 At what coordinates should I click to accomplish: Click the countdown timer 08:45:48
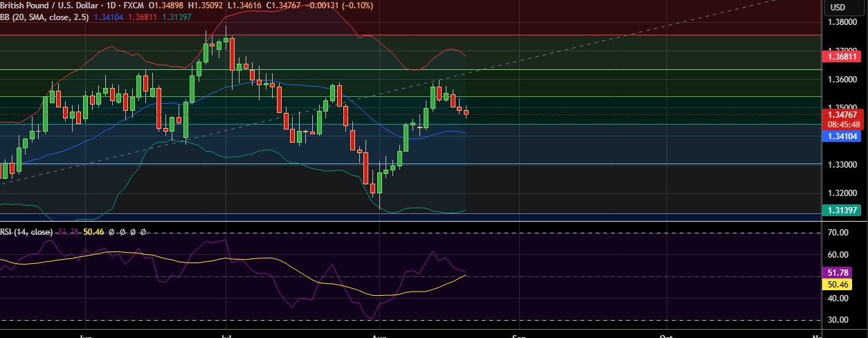842,125
